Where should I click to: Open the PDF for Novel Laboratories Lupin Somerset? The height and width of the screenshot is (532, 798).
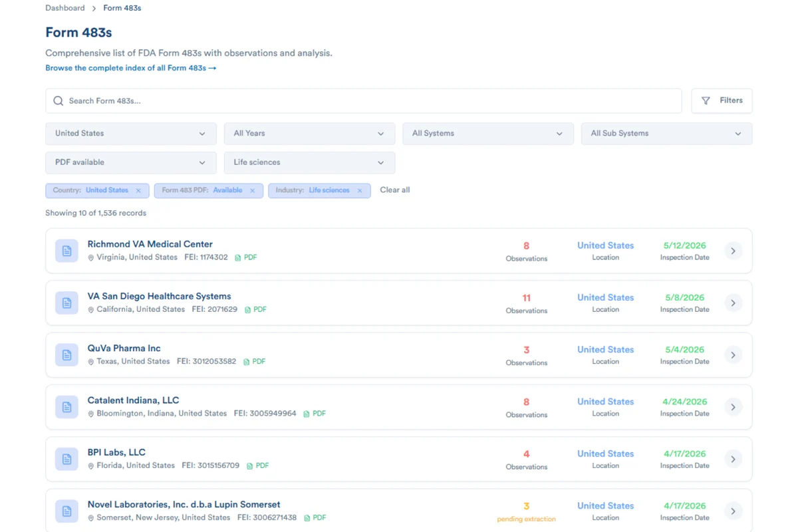(x=315, y=517)
